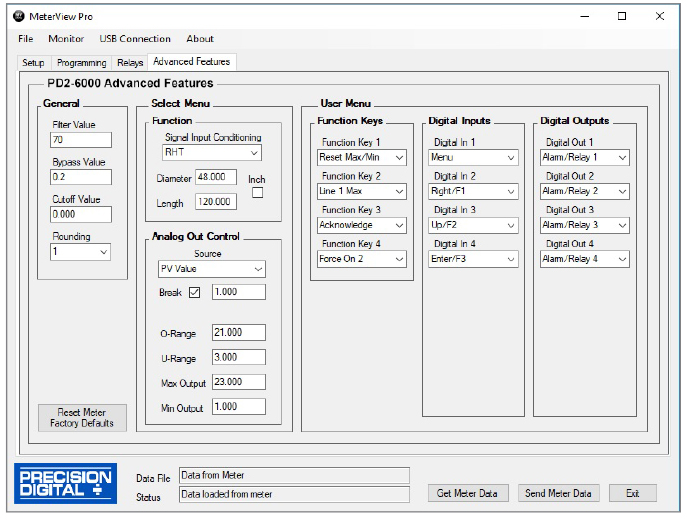The image size is (692, 524).
Task: Maximize the MeterView Pro window
Action: point(622,16)
